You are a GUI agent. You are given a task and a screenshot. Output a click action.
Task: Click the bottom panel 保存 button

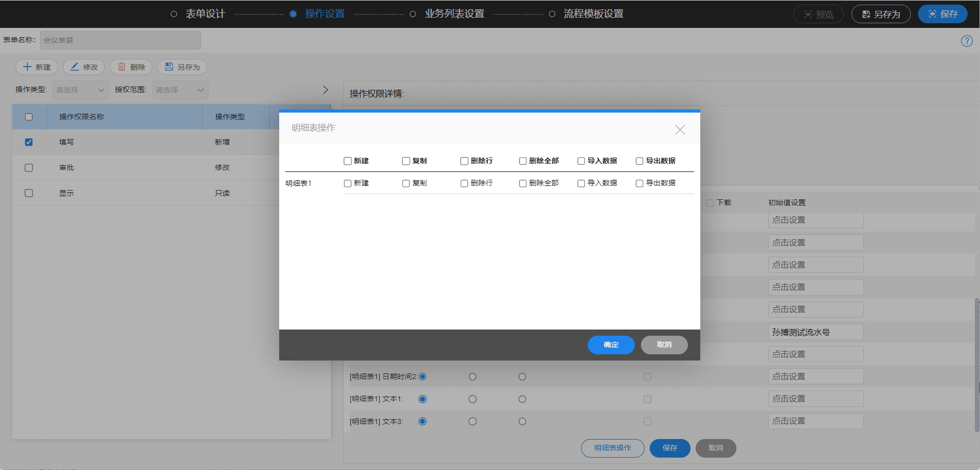click(x=670, y=448)
